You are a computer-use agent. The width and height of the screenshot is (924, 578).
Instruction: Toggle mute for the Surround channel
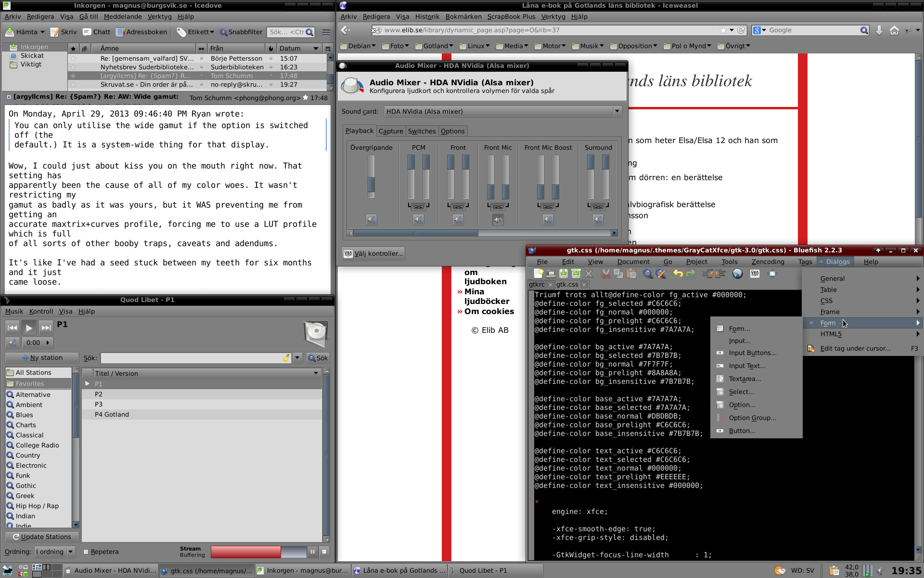point(598,220)
